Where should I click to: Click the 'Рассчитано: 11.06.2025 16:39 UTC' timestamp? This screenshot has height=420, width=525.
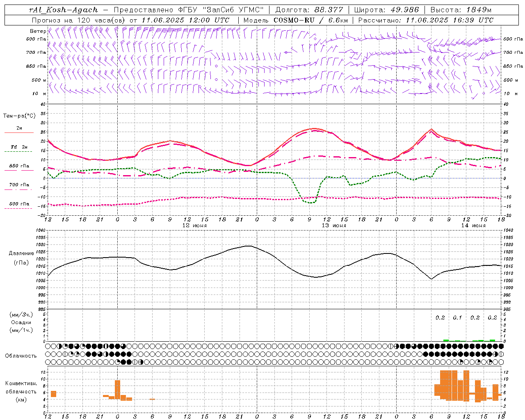click(x=426, y=20)
